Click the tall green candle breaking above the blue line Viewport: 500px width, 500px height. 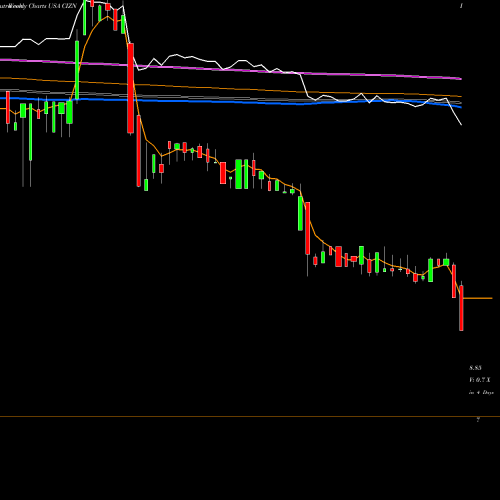(77, 70)
